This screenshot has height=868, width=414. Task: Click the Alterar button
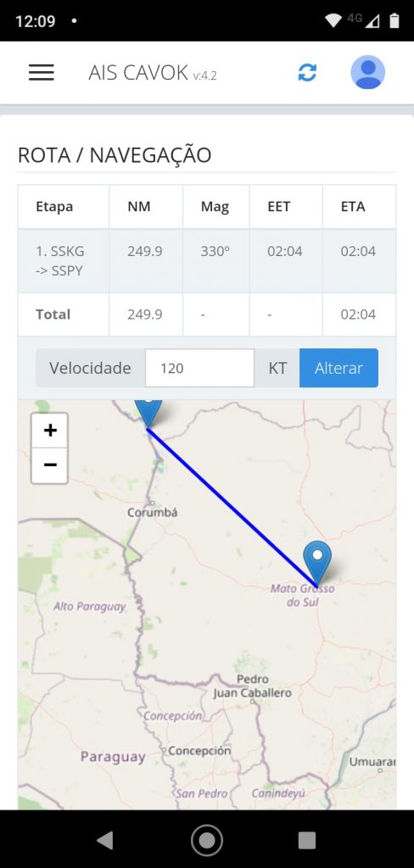[338, 368]
